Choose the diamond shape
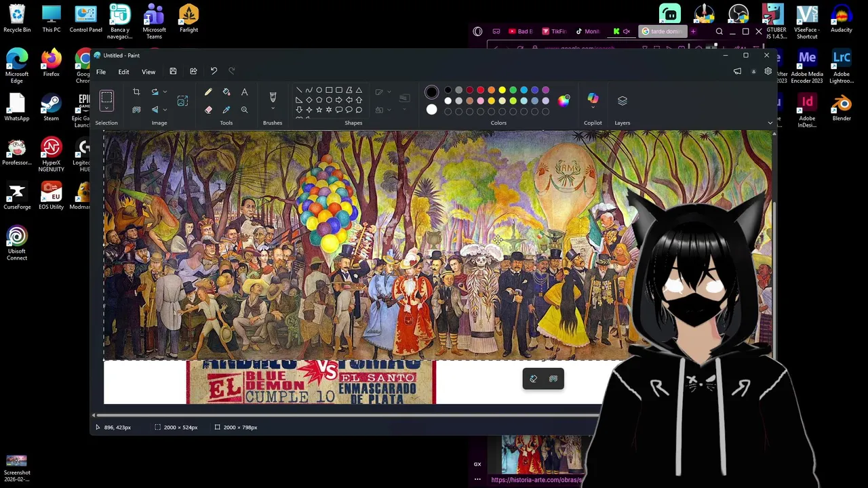This screenshot has height=488, width=868. pos(309,100)
